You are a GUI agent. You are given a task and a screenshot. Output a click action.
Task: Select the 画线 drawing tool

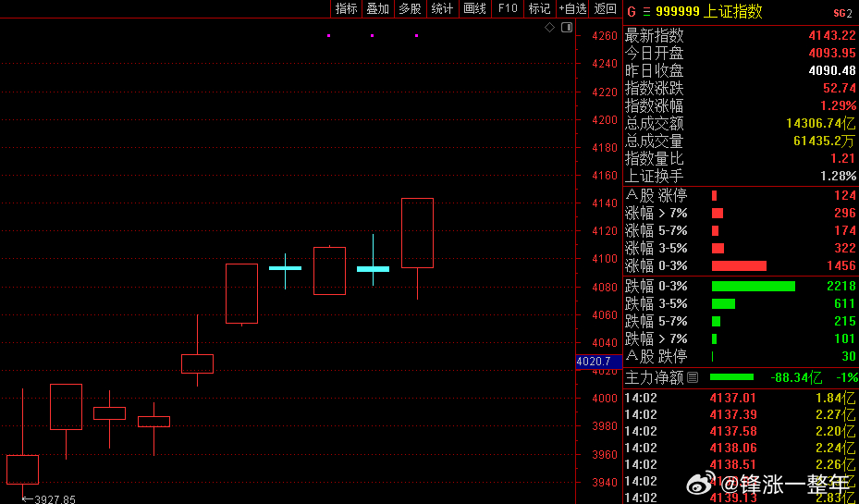[x=475, y=8]
